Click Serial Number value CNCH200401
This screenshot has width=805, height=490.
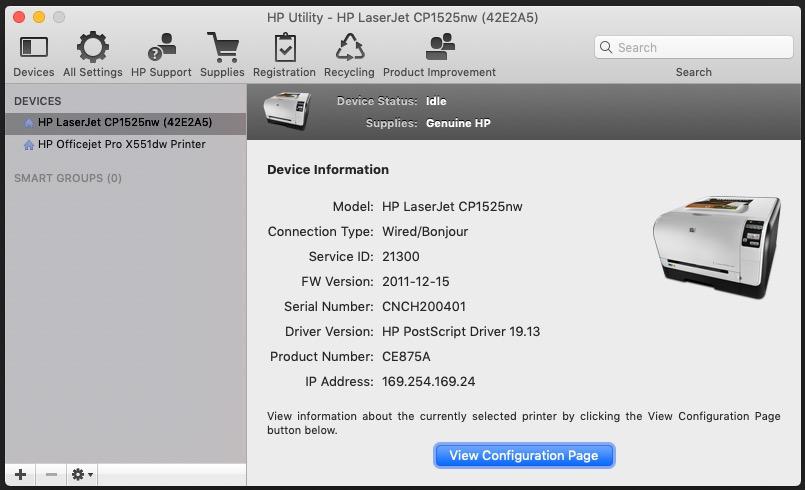424,307
